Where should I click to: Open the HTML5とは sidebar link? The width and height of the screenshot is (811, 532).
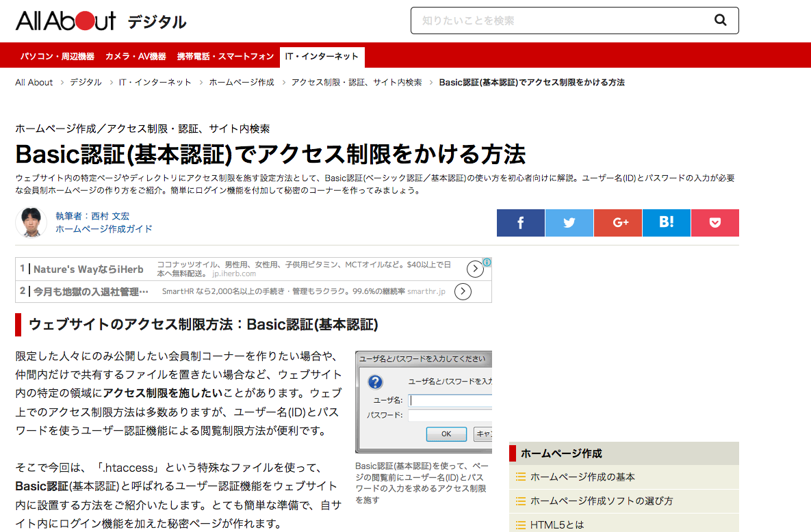tap(554, 524)
